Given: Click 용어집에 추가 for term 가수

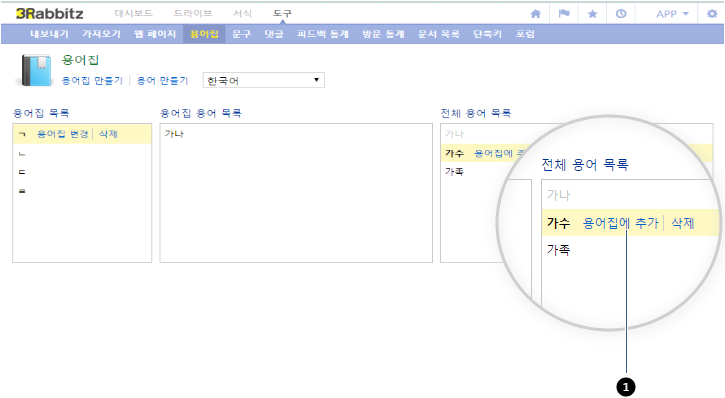Looking at the screenshot, I should pos(620,223).
